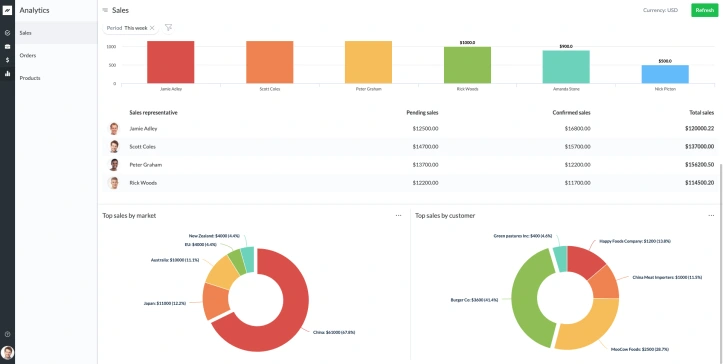Image resolution: width=723 pixels, height=364 pixels.
Task: Click the Confirmed sales column header
Action: click(571, 113)
